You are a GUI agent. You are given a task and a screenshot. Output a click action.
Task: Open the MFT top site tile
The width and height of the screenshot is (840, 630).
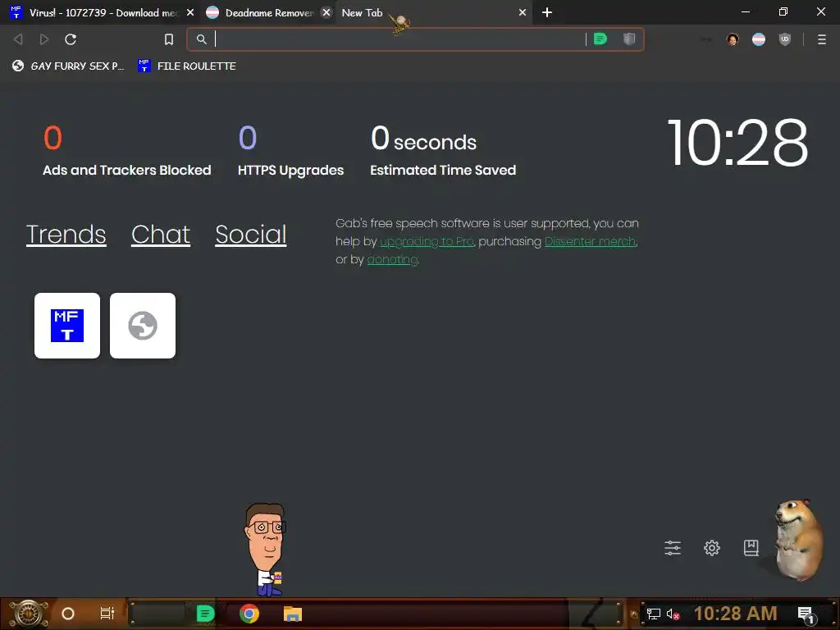(67, 325)
